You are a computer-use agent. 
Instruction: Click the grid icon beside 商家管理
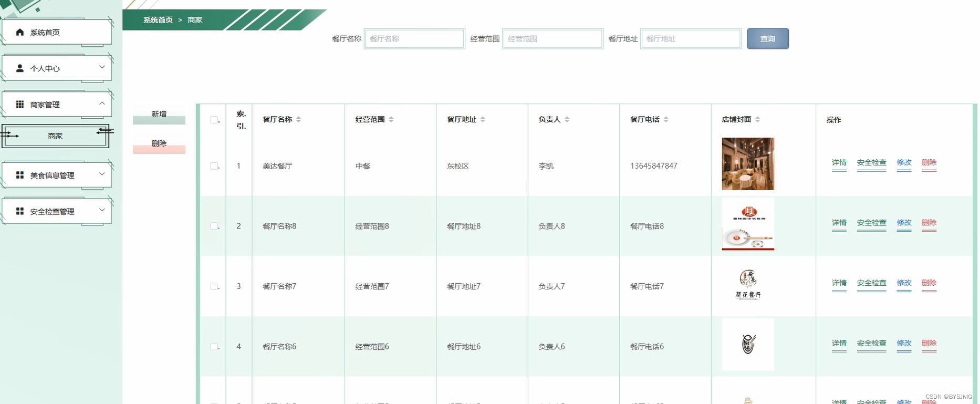click(20, 105)
